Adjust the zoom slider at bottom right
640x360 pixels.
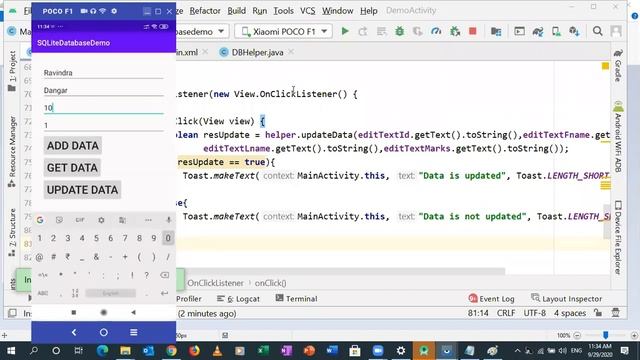[606, 335]
